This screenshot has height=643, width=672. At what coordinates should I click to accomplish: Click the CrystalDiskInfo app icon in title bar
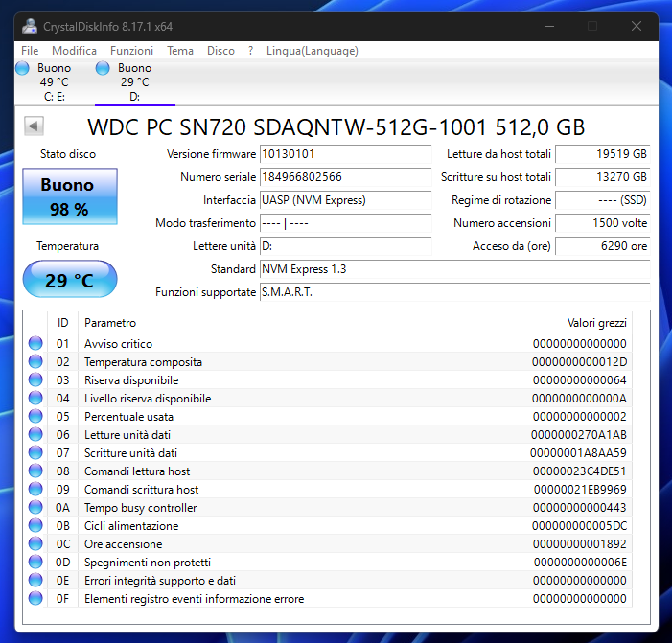tap(30, 27)
